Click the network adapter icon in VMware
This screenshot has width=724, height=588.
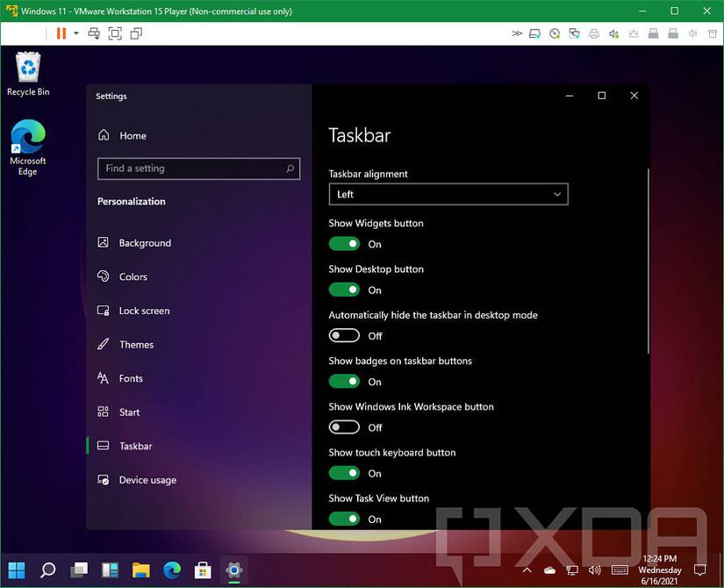click(575, 33)
